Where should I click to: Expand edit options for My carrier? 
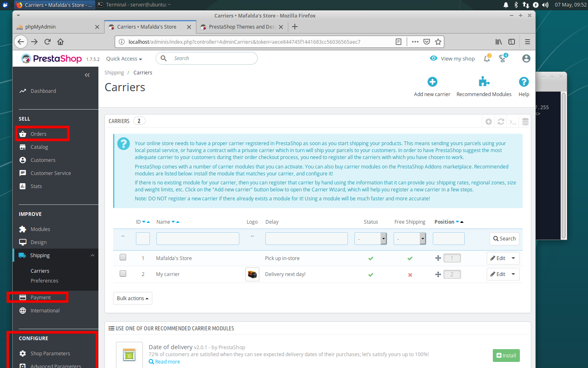coord(513,274)
